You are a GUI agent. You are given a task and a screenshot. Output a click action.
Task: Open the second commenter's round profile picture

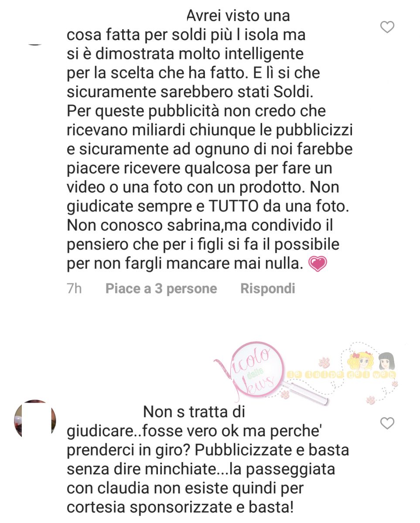[x=35, y=421]
